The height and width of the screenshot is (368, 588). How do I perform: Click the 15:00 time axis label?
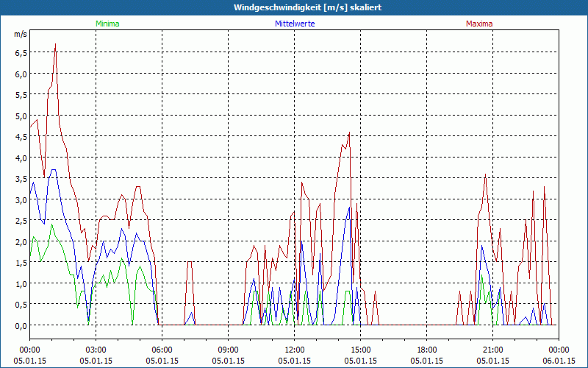pyautogui.click(x=360, y=350)
